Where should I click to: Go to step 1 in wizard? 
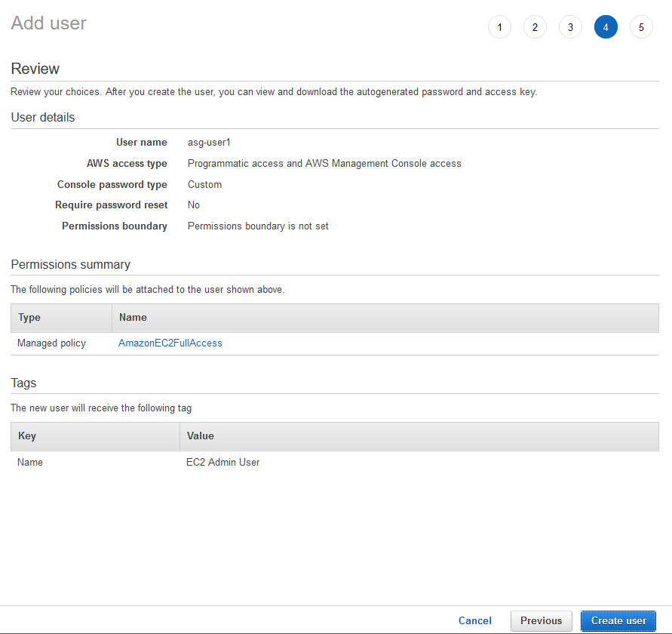[x=499, y=28]
